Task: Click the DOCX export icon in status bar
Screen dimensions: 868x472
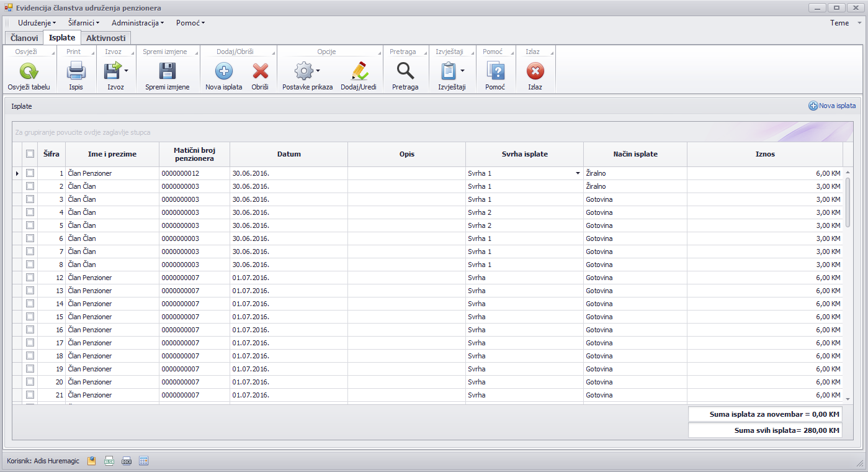Action: [126, 461]
